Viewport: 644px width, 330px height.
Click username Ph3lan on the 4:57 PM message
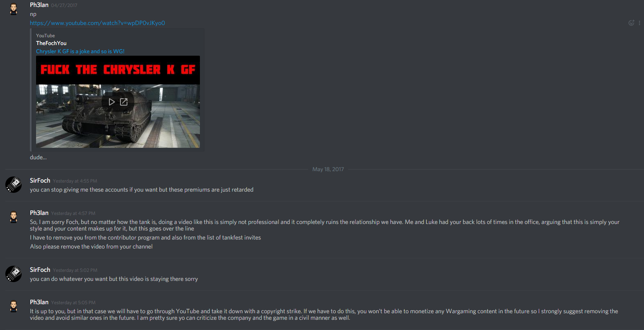tap(39, 213)
